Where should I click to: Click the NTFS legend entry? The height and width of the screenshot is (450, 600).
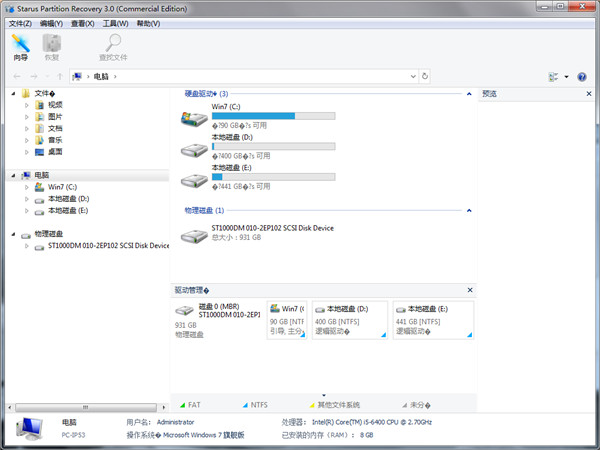click(x=255, y=405)
